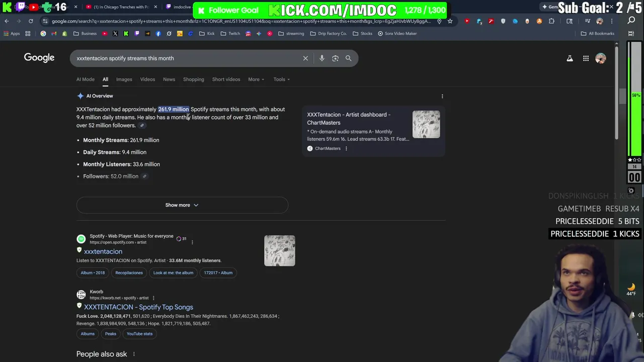
Task: Open Spotify result three-dot menu
Action: [x=192, y=242]
